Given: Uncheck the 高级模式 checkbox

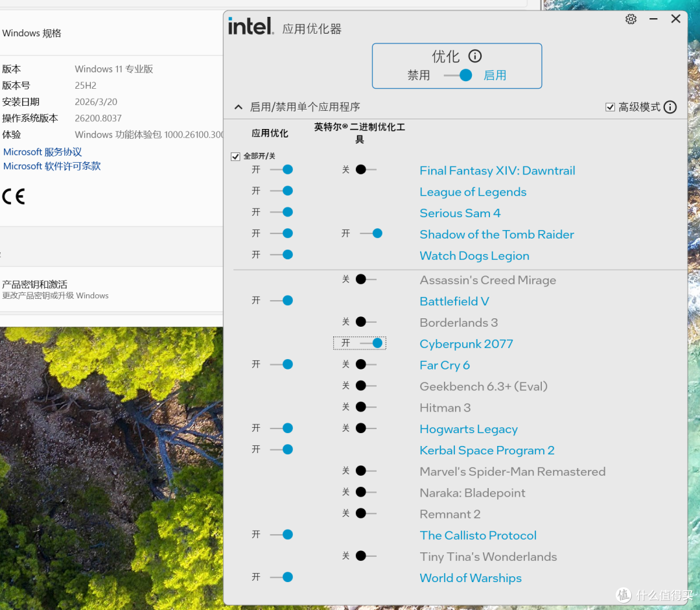Looking at the screenshot, I should coord(610,107).
